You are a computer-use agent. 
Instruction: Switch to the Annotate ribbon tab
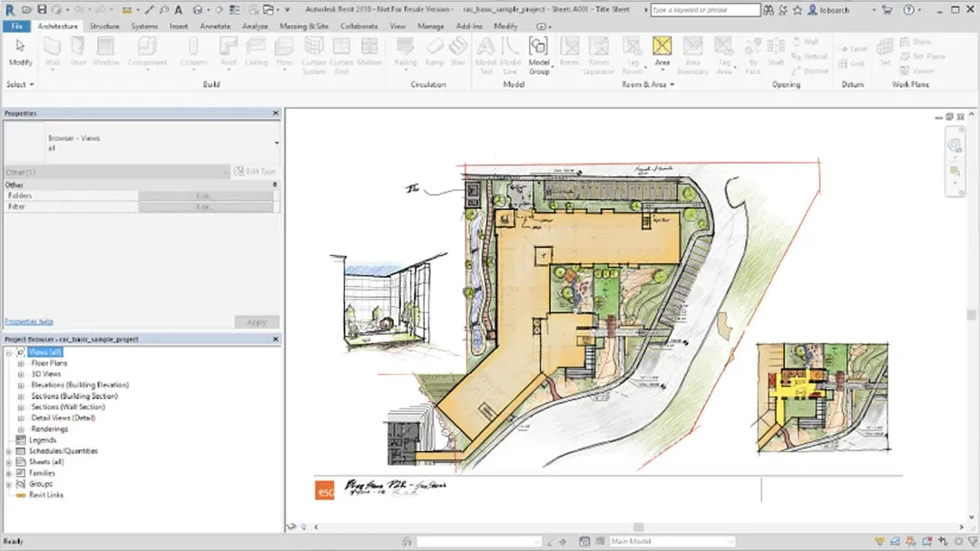215,26
